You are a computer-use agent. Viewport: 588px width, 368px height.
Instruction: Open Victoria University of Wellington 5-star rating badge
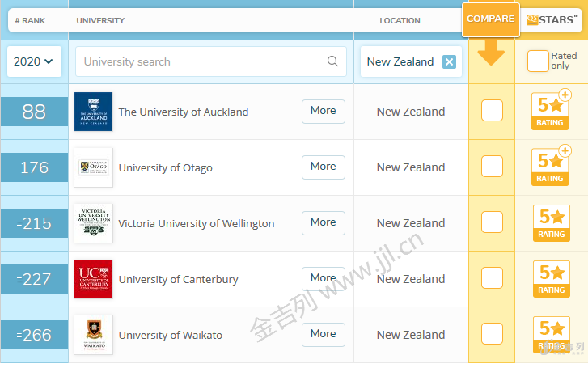[552, 223]
